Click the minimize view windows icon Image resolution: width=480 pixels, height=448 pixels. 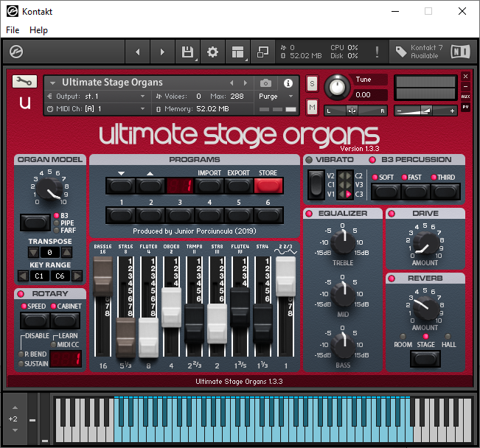[262, 52]
